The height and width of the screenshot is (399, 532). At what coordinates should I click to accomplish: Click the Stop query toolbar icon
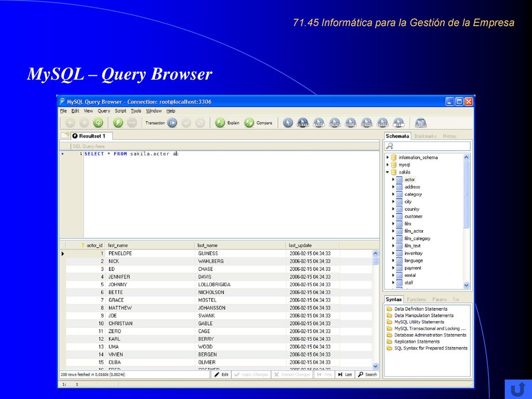[x=132, y=123]
